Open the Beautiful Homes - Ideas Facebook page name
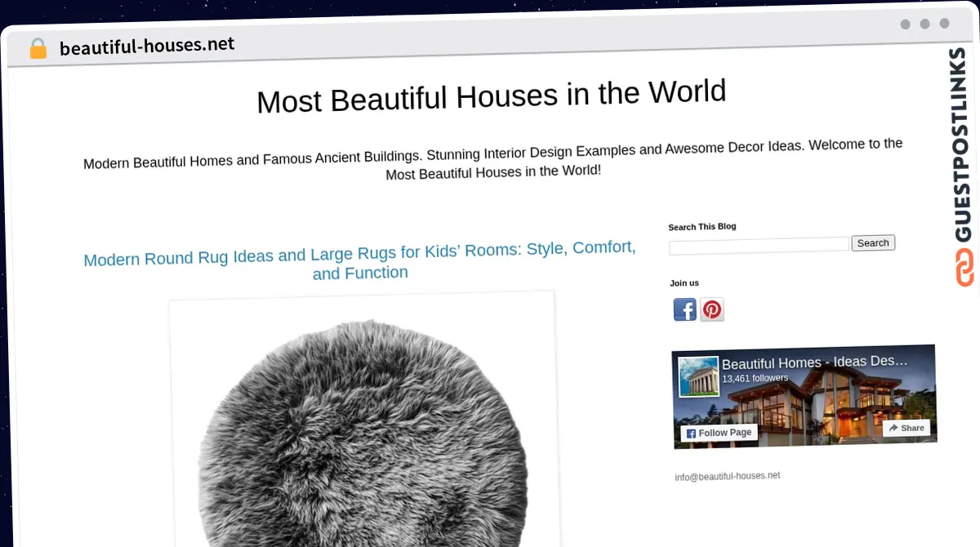Screen dimensions: 980x547 click(813, 362)
